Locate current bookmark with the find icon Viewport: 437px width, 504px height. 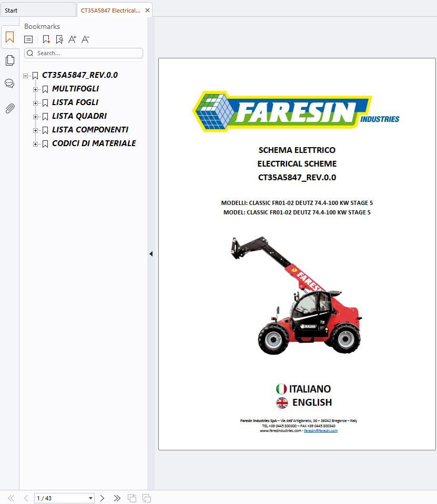[x=59, y=39]
